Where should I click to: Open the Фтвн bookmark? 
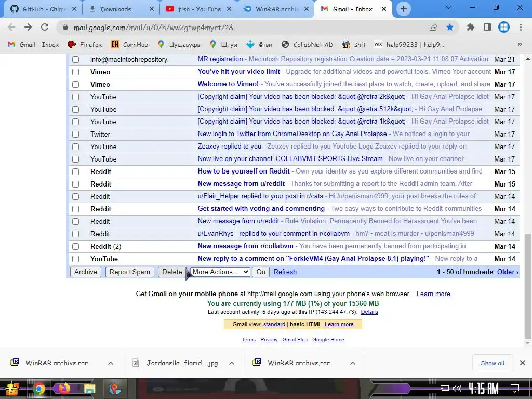(259, 45)
